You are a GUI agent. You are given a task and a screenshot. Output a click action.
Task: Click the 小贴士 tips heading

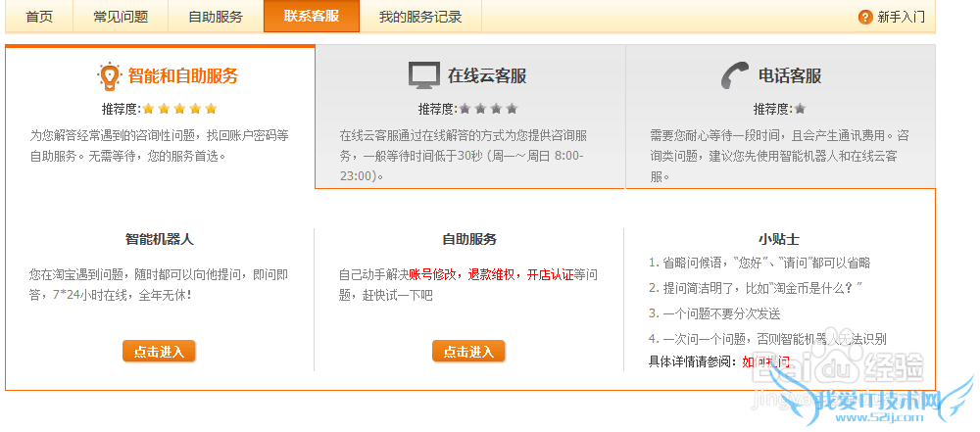(x=779, y=239)
